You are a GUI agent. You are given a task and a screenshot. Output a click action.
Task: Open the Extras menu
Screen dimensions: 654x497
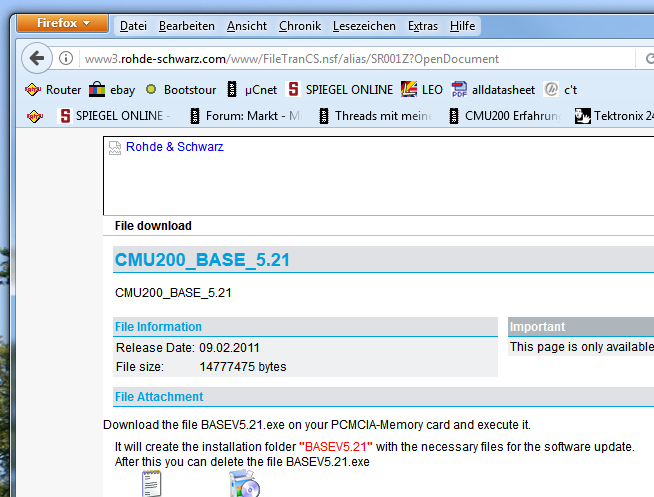(423, 26)
